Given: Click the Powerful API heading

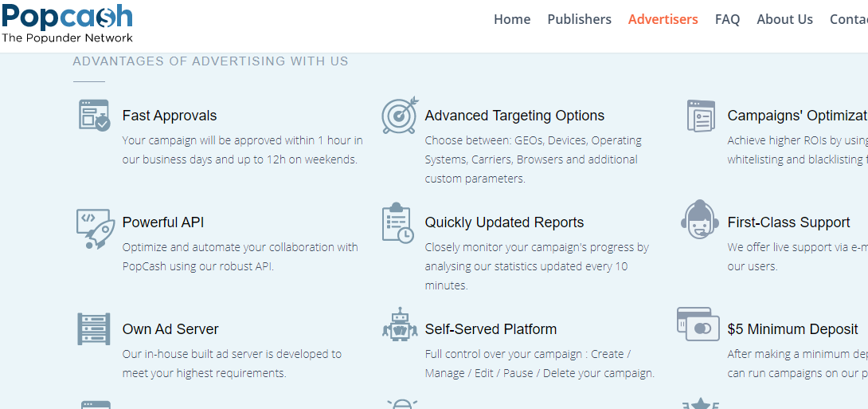Looking at the screenshot, I should tap(163, 222).
